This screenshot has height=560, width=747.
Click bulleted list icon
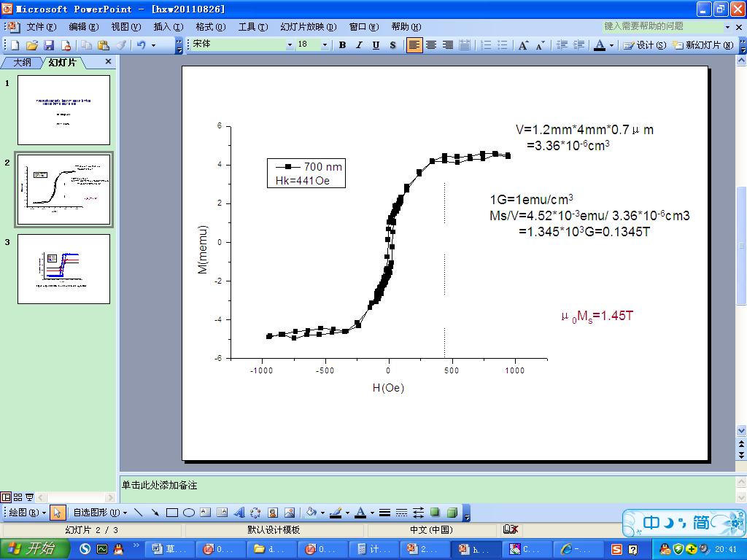(x=502, y=45)
